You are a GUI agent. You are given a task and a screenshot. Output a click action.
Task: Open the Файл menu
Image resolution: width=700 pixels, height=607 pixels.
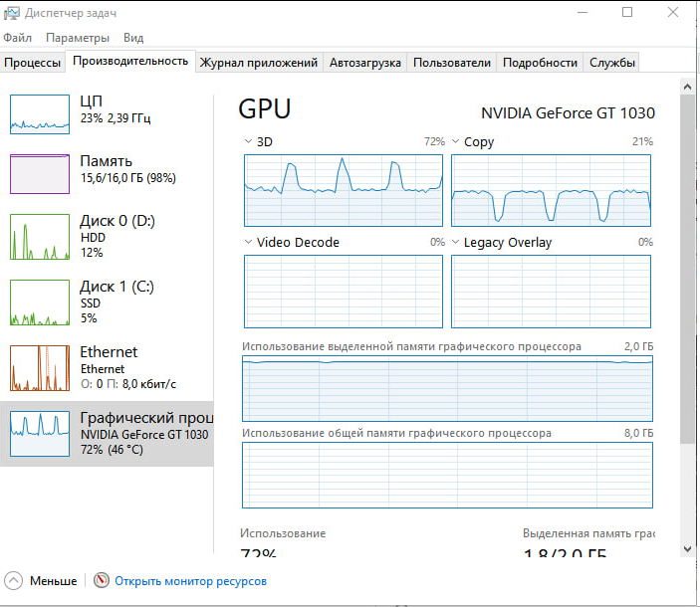(18, 38)
